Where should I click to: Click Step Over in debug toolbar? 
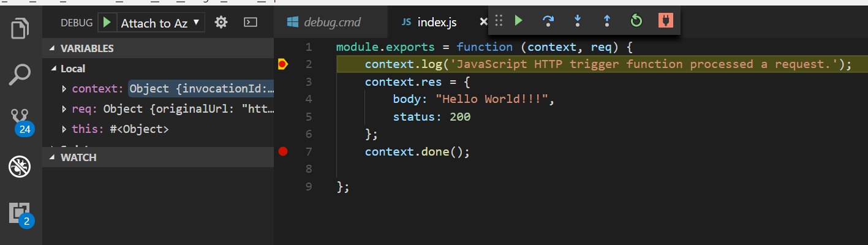pyautogui.click(x=548, y=21)
